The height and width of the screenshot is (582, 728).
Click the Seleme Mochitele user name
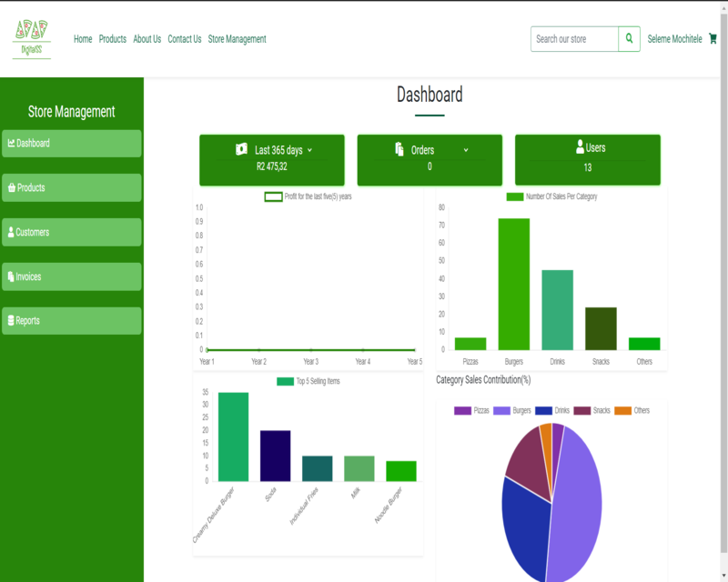(x=674, y=39)
